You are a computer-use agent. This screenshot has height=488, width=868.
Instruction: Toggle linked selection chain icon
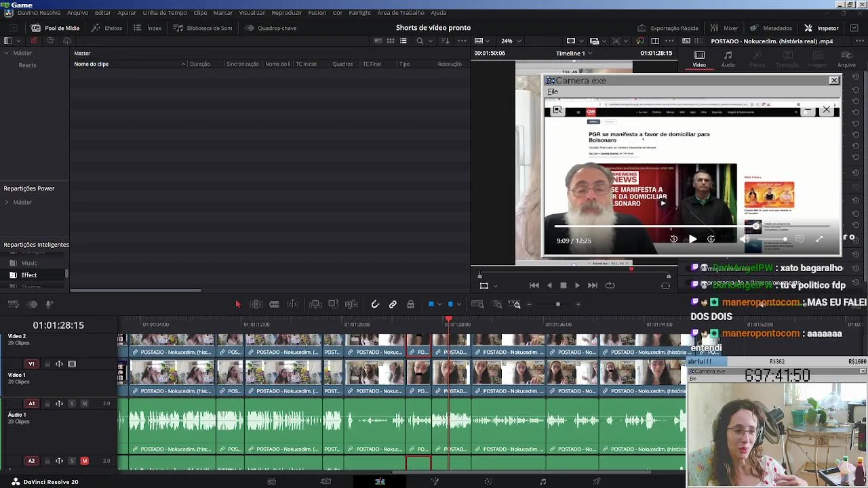pos(393,304)
